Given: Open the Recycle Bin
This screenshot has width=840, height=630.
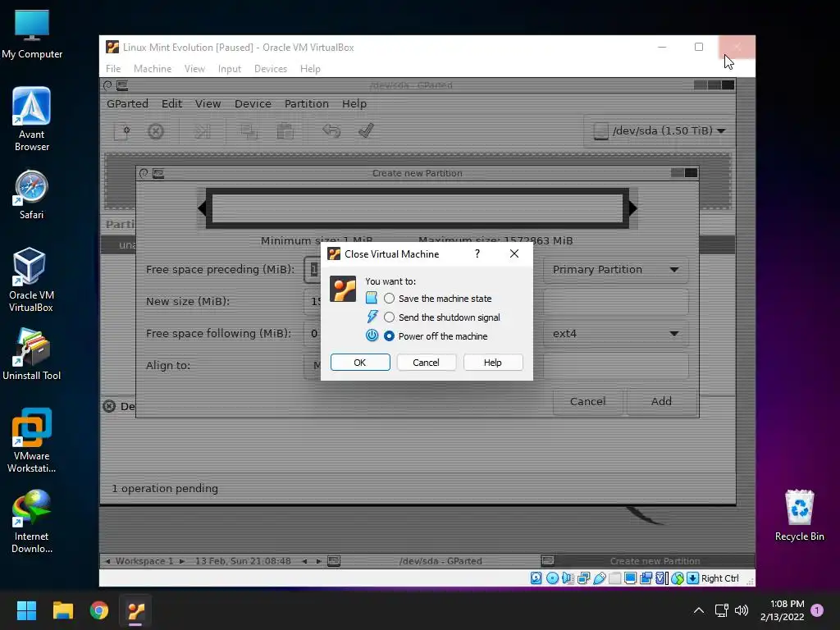Looking at the screenshot, I should point(799,515).
